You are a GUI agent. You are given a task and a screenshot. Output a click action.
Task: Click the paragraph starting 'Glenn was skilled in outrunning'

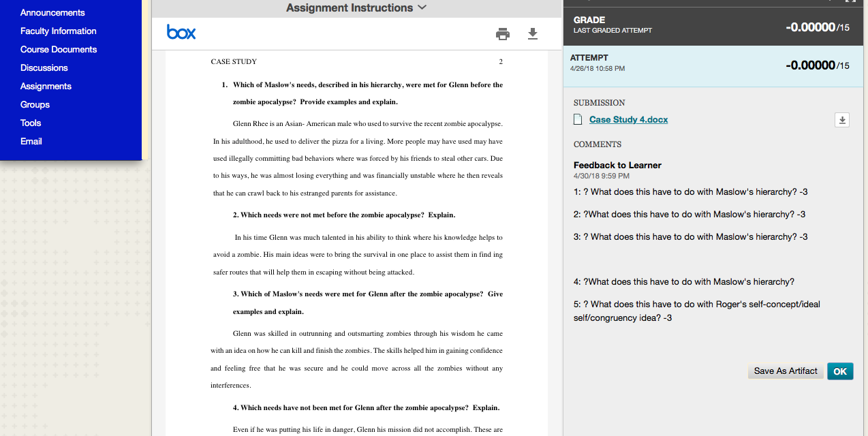click(357, 359)
